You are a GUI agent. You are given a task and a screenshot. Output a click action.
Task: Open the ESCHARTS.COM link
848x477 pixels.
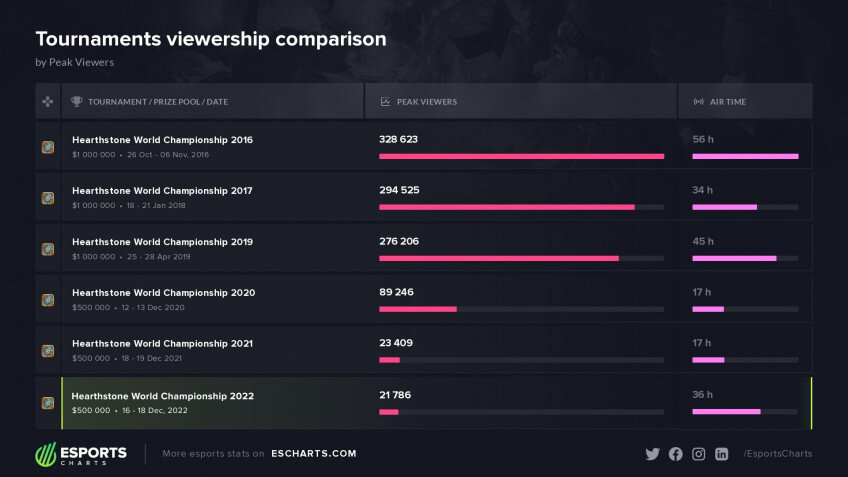[x=313, y=454]
